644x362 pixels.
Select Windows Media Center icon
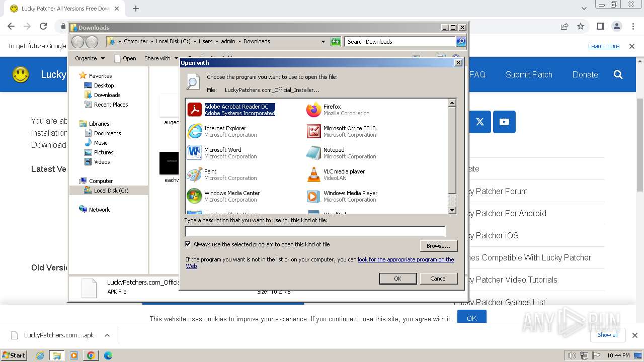coord(195,196)
